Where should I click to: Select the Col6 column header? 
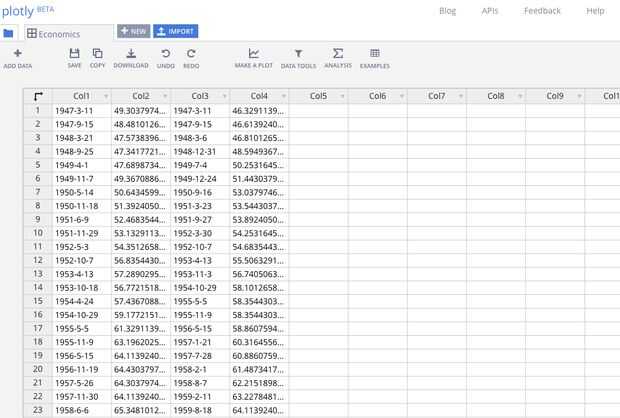(x=378, y=96)
